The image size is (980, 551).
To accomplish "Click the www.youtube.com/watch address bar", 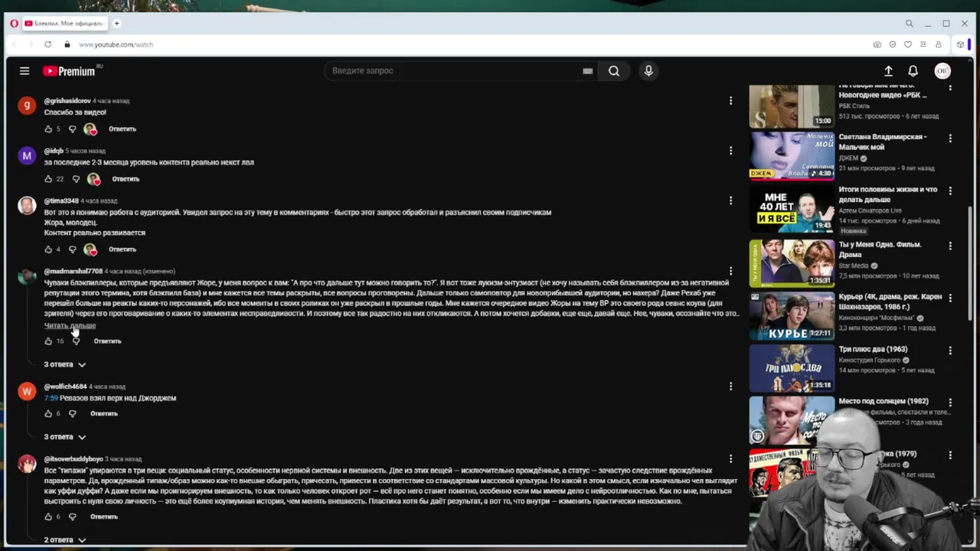I will [x=116, y=44].
